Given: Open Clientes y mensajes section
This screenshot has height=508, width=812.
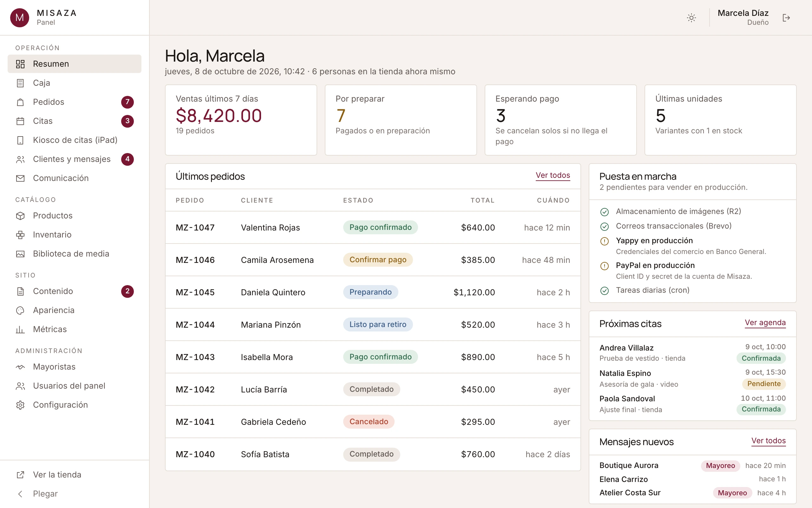Looking at the screenshot, I should pos(75,159).
